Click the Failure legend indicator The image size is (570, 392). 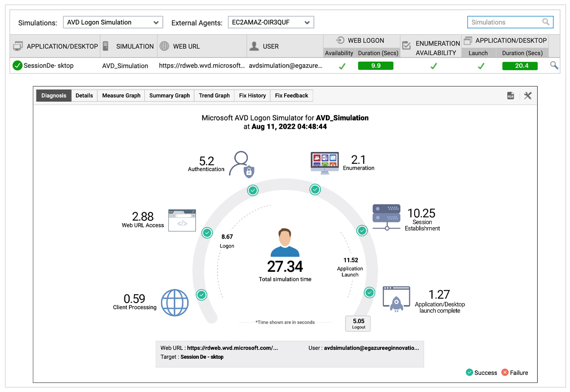[505, 373]
